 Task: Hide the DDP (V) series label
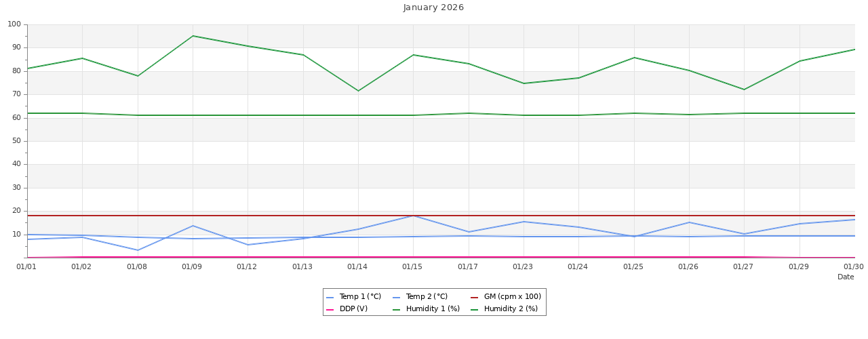tap(353, 309)
